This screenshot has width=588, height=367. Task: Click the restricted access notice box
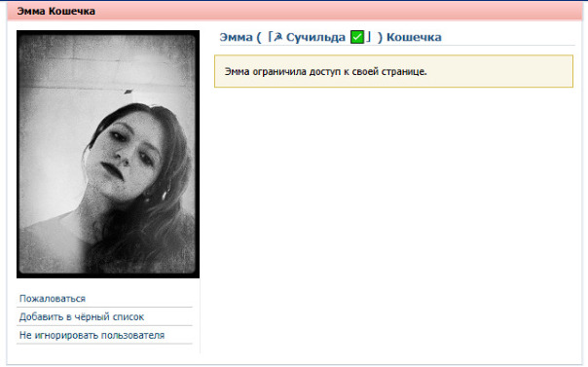[393, 71]
